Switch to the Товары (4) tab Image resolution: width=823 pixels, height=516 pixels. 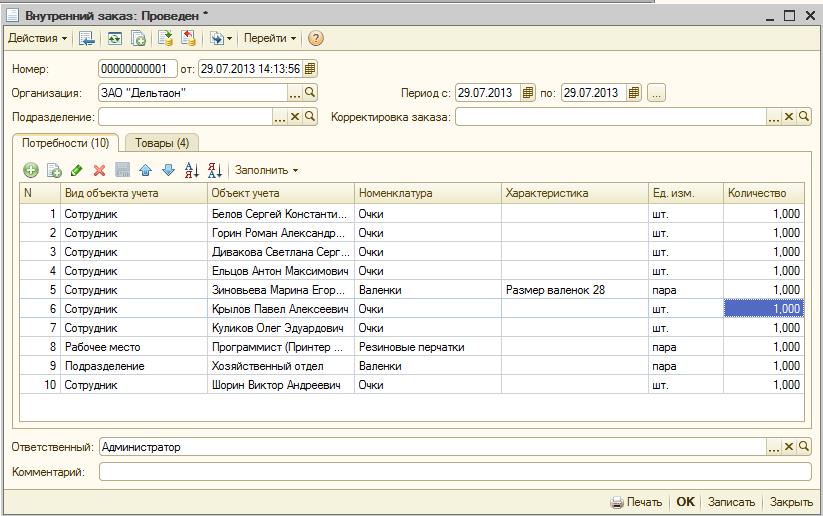click(x=161, y=143)
